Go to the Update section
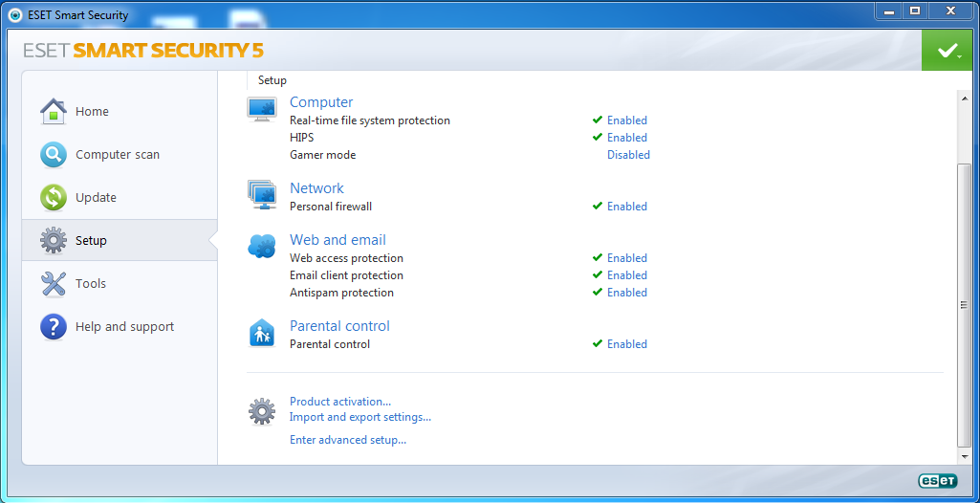 coord(96,197)
